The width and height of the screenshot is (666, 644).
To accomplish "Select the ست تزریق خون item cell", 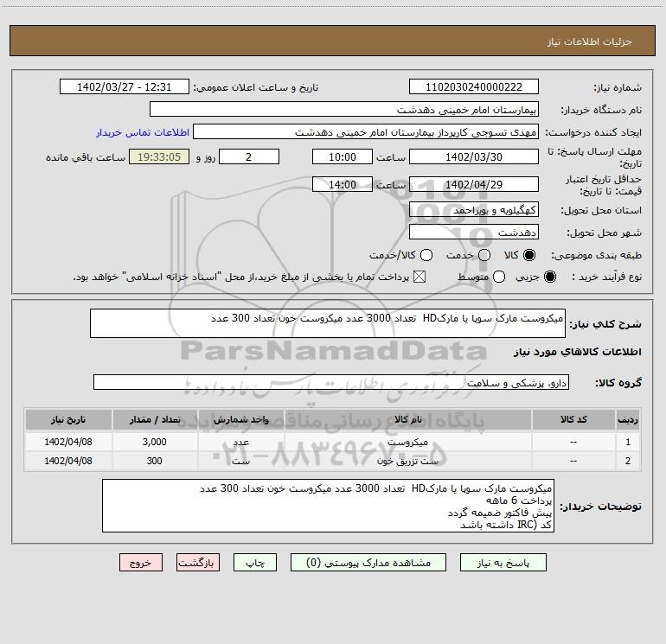I will pos(407,461).
